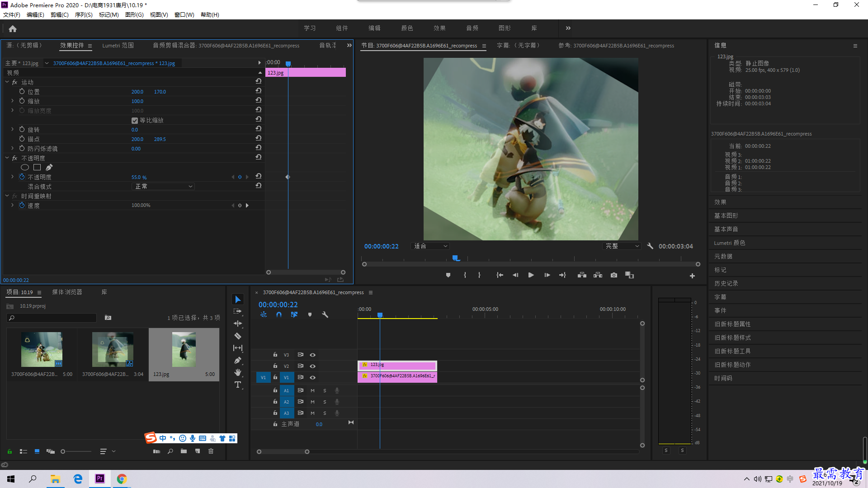
Task: Show more workspaces chevron
Action: point(568,28)
